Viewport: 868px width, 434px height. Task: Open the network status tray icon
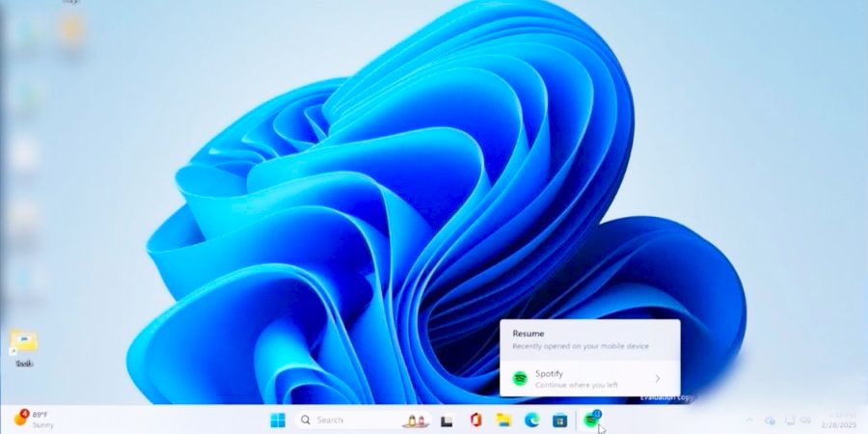(790, 420)
